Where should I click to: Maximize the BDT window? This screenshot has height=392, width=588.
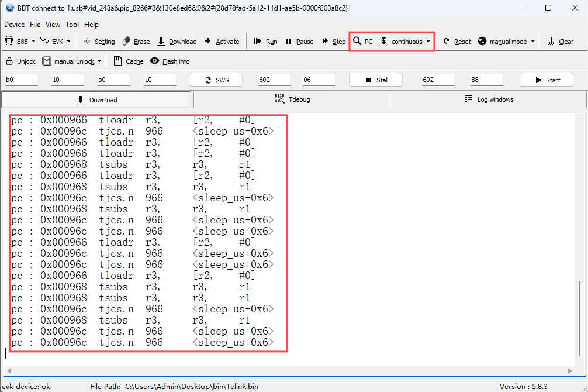pos(548,8)
